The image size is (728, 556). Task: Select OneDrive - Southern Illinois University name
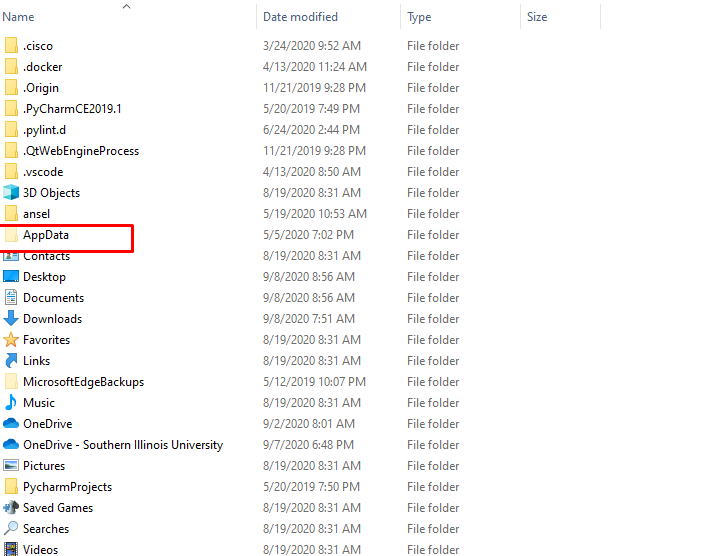[123, 445]
